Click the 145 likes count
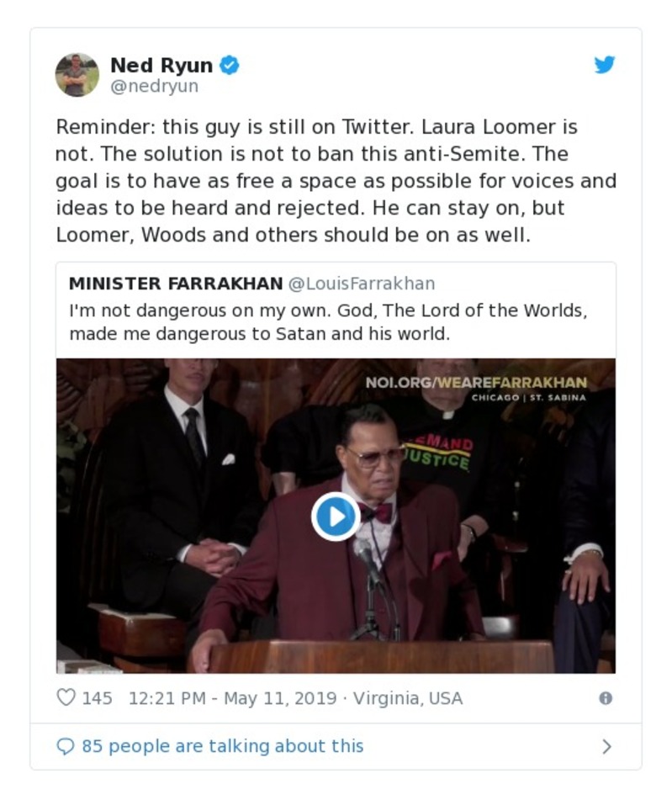This screenshot has height=800, width=672. point(97,698)
